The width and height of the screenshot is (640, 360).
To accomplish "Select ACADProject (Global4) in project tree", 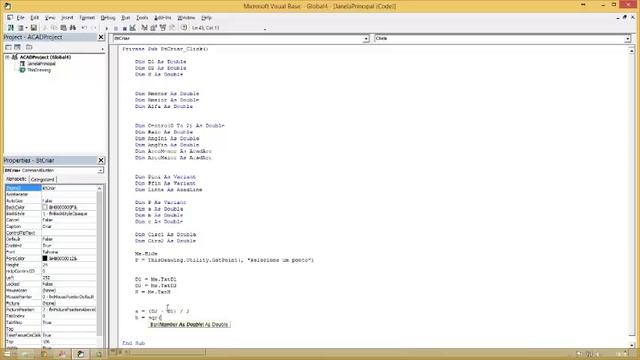I will [45, 58].
